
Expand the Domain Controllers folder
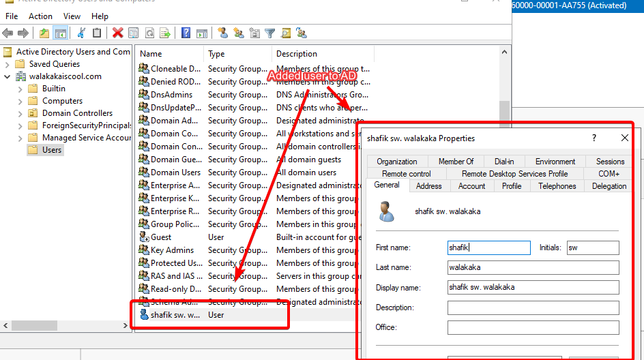pyautogui.click(x=20, y=114)
